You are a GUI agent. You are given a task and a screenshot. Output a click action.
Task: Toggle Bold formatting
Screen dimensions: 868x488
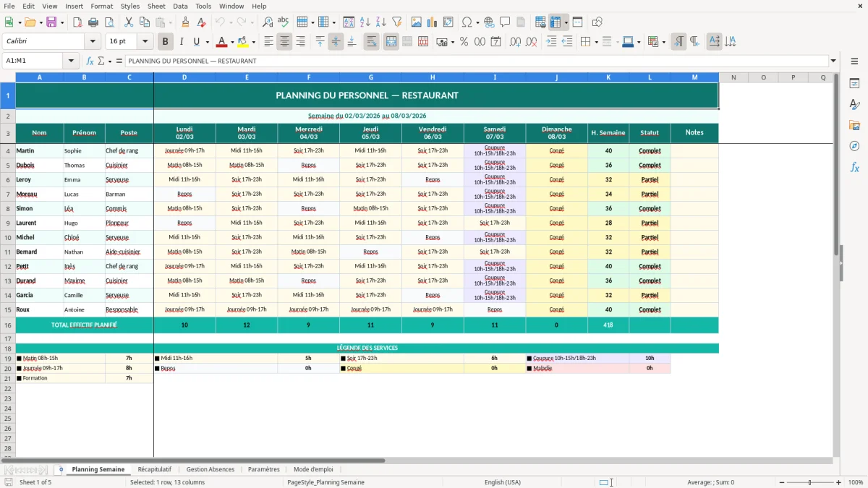pos(166,42)
